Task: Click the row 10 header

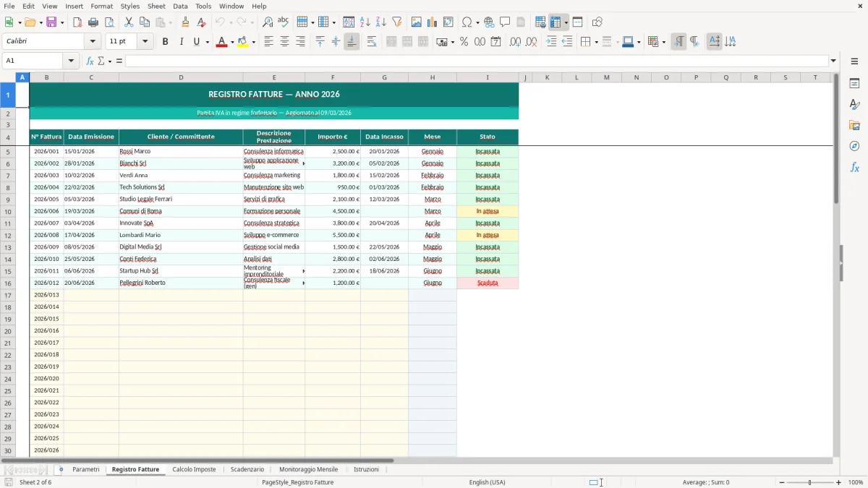Action: (x=8, y=211)
